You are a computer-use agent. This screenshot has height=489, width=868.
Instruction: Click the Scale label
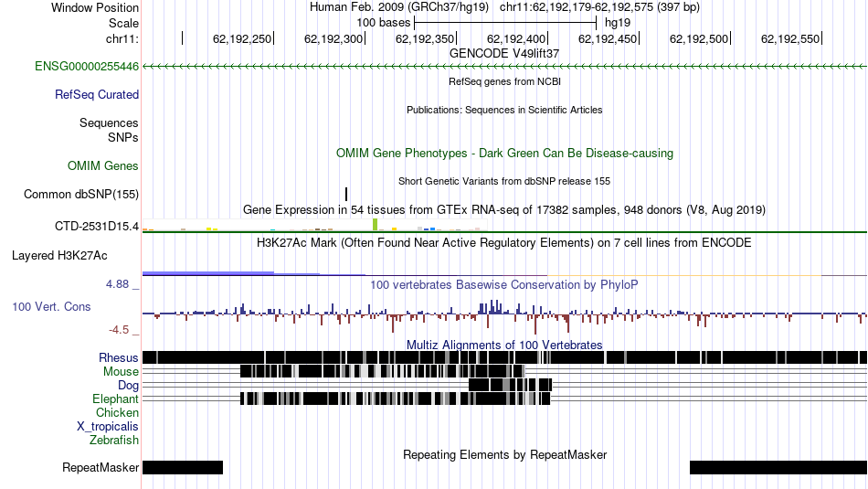tap(123, 23)
